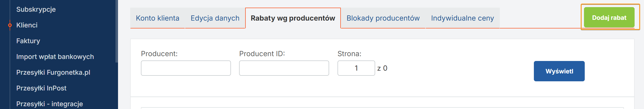Open the Edycja danych tab
Image resolution: width=644 pixels, height=109 pixels.
pyautogui.click(x=215, y=18)
